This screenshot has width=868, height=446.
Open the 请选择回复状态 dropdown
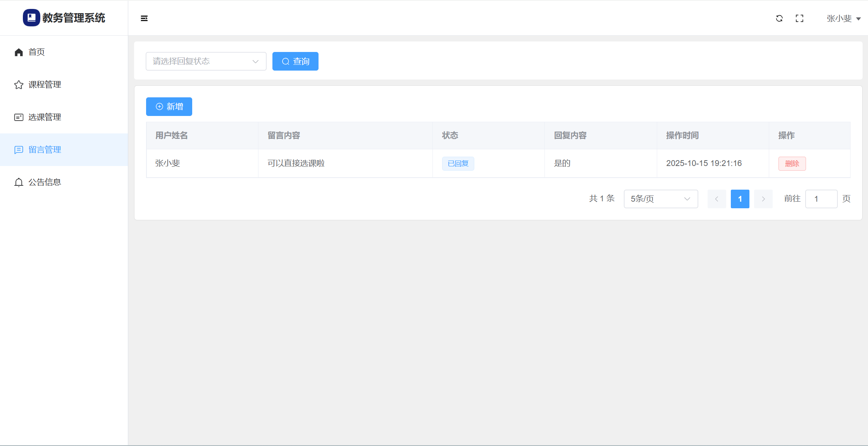[x=206, y=61]
